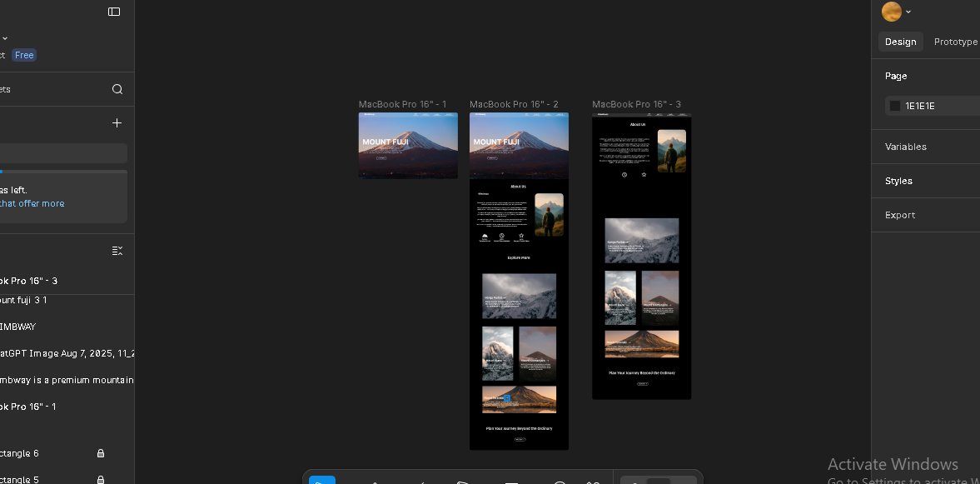The width and height of the screenshot is (980, 484).
Task: Select the Mount Fuji hero in frame 1
Action: (408, 146)
